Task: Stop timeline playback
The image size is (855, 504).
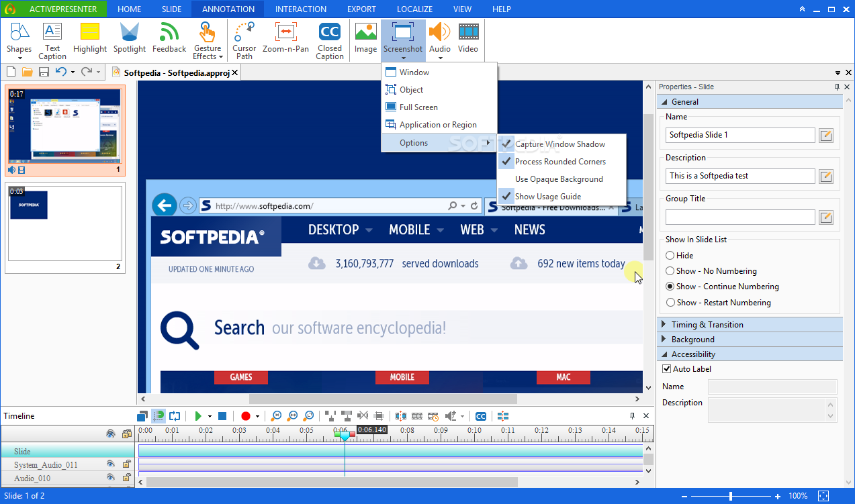Action: tap(222, 416)
